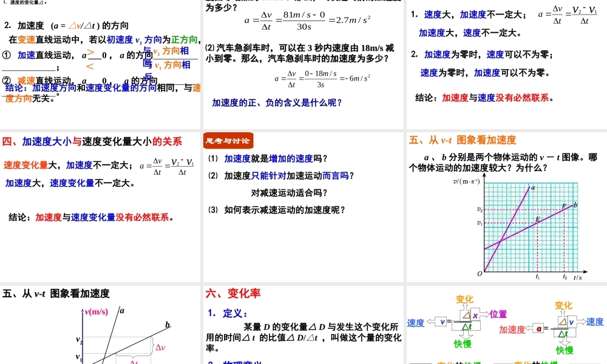Click the line '在变速直线运动中，若以初速度 v1 方向为正方向'
607x364 pixels.
(103, 40)
